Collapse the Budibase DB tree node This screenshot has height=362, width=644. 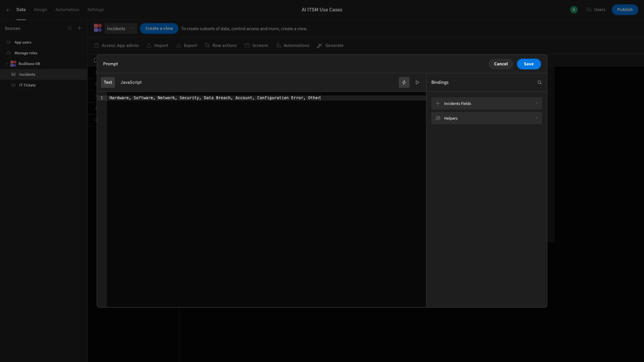coord(7,64)
